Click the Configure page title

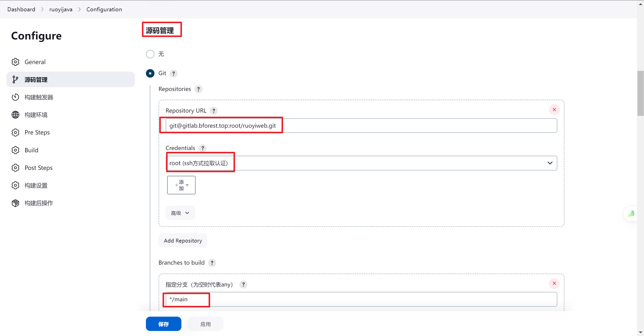click(x=36, y=36)
